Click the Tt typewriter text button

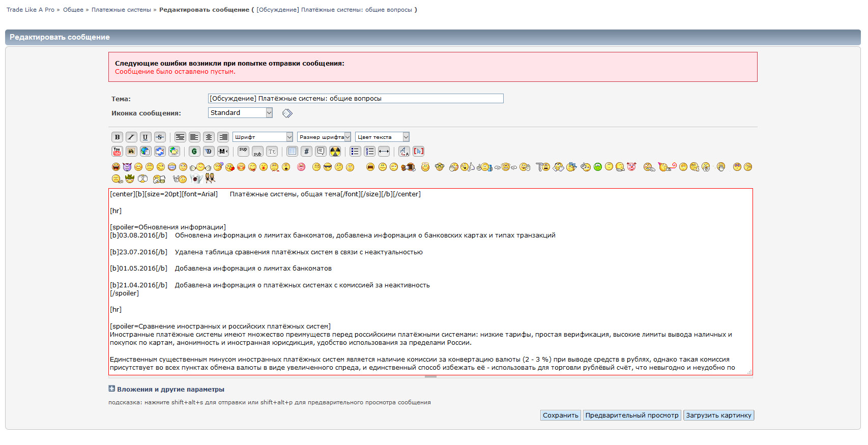272,151
